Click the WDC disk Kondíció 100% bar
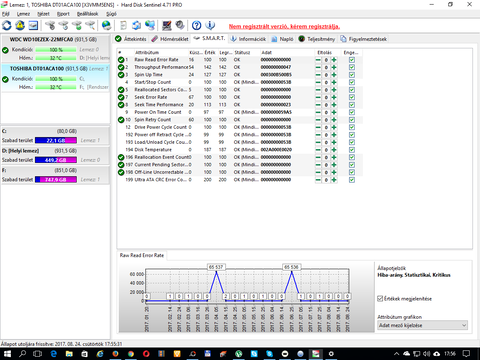The image size is (480, 360). pyautogui.click(x=56, y=50)
